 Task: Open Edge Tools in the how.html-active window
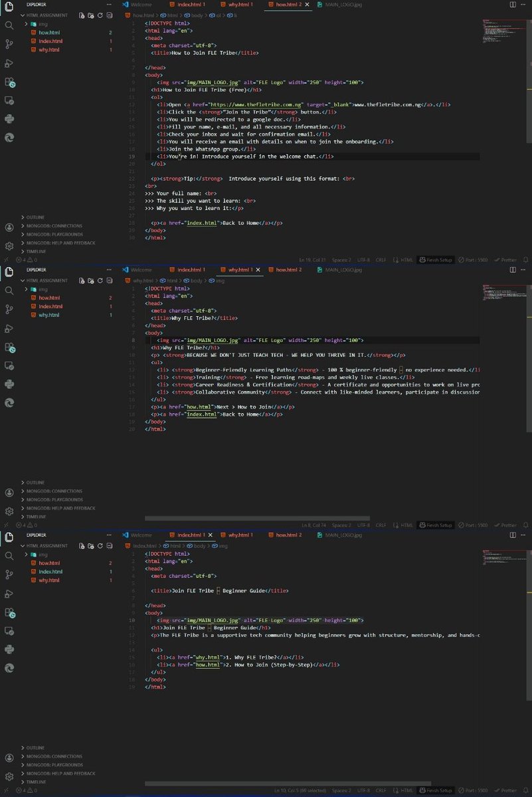[x=9, y=137]
